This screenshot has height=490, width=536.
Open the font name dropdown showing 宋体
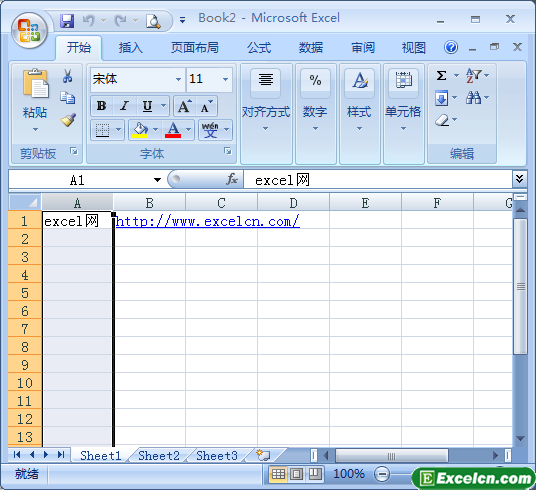click(178, 79)
